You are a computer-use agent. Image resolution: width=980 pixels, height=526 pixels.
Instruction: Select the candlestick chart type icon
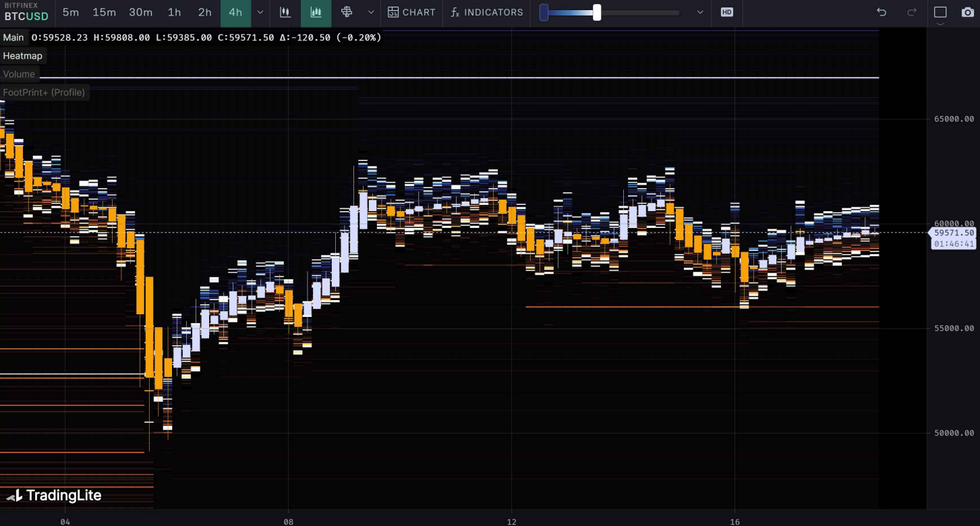285,12
